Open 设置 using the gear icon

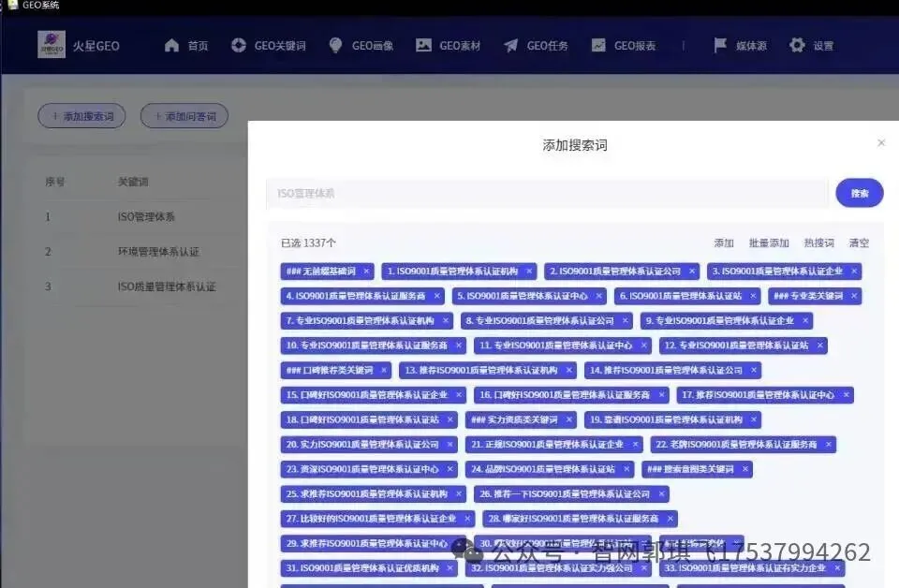tap(794, 44)
